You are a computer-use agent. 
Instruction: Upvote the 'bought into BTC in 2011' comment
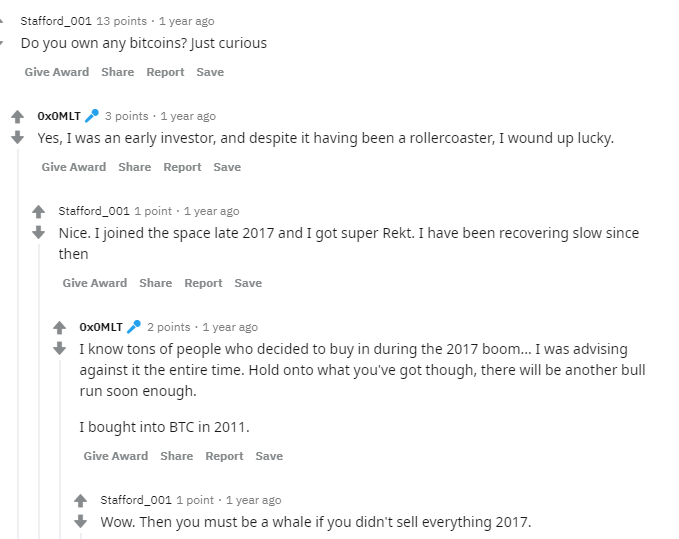59,327
